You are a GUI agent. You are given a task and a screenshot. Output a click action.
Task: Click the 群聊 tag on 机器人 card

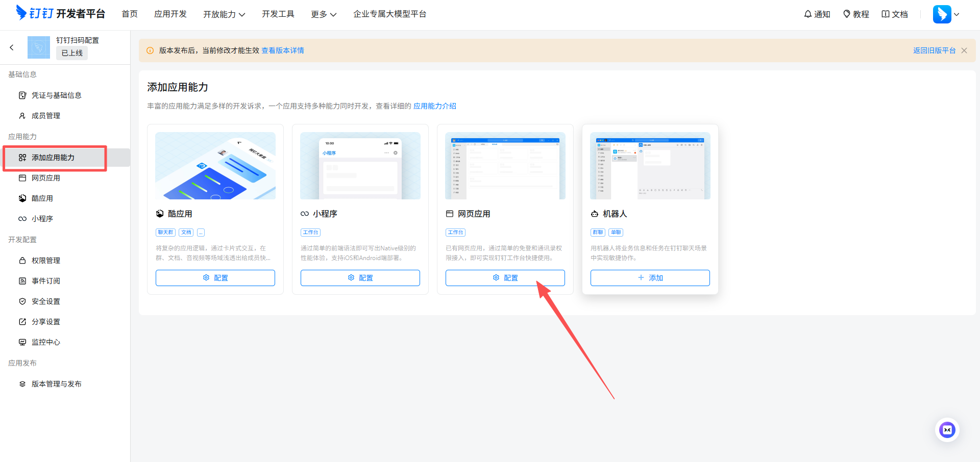pos(598,233)
